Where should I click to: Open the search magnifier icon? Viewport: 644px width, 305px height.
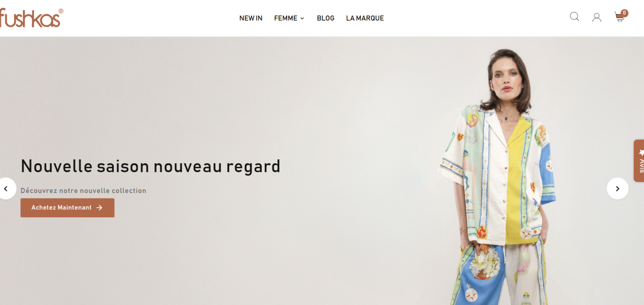click(574, 17)
